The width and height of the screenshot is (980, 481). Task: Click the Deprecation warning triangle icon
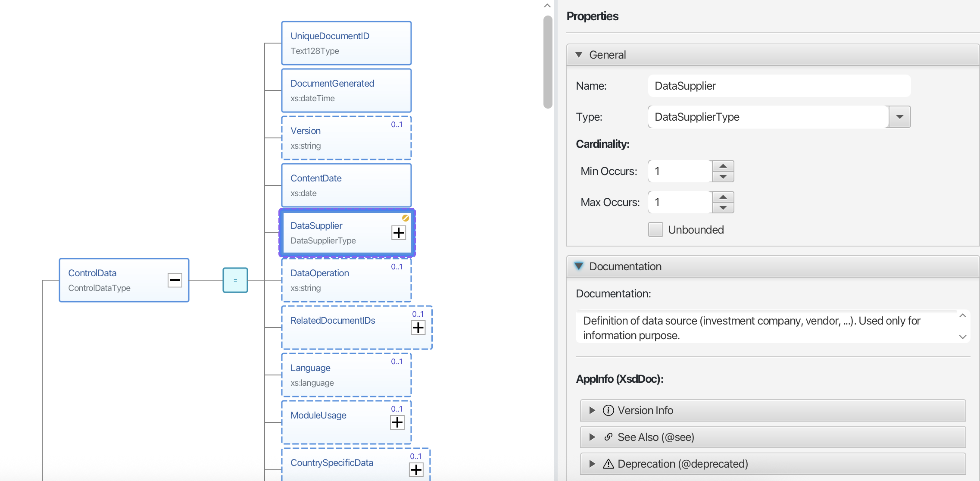click(608, 464)
